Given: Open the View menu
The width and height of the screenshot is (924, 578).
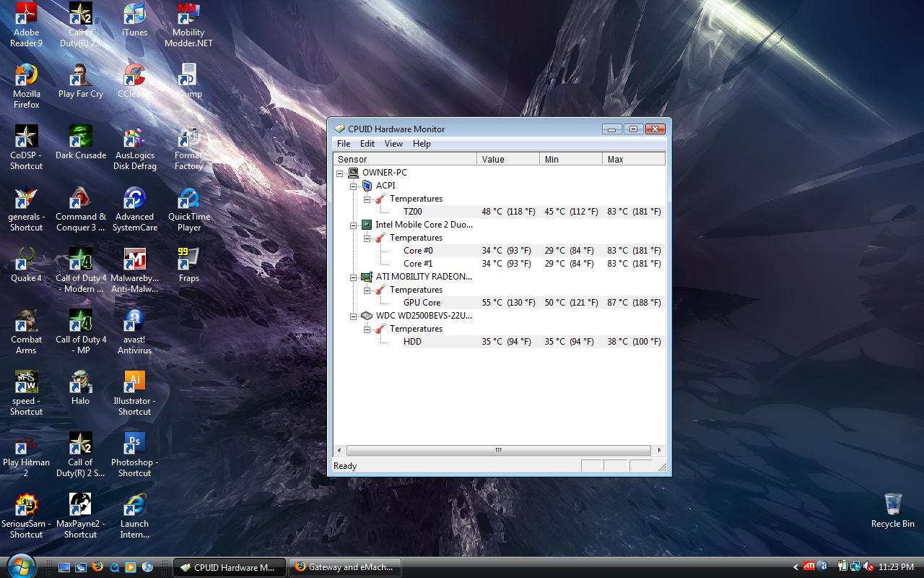Looking at the screenshot, I should pyautogui.click(x=393, y=144).
